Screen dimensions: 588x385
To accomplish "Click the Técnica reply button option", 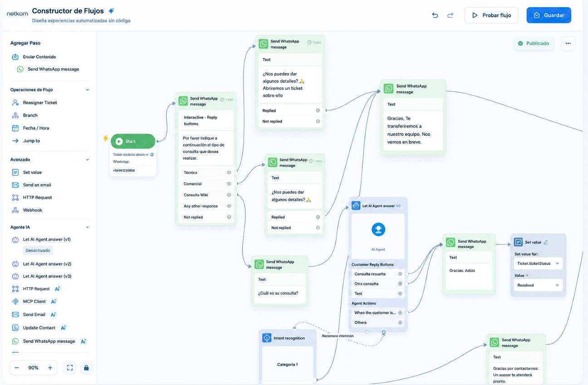I will 206,173.
